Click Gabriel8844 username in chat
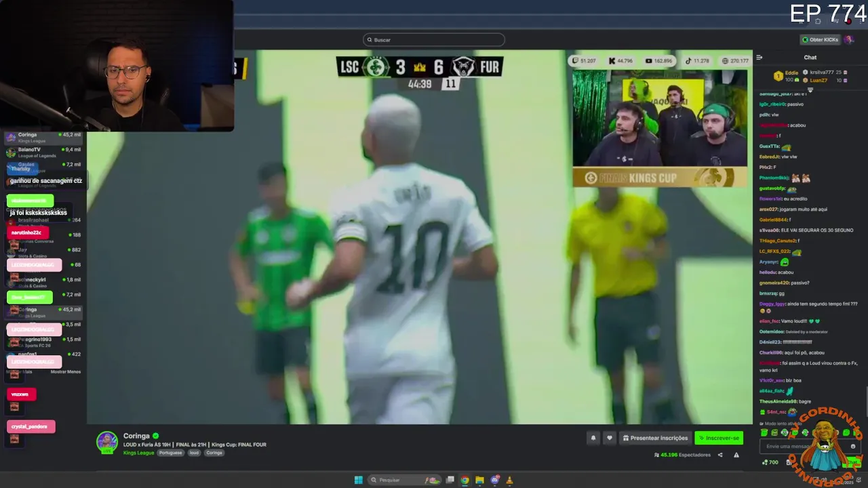The height and width of the screenshot is (488, 868). [773, 220]
